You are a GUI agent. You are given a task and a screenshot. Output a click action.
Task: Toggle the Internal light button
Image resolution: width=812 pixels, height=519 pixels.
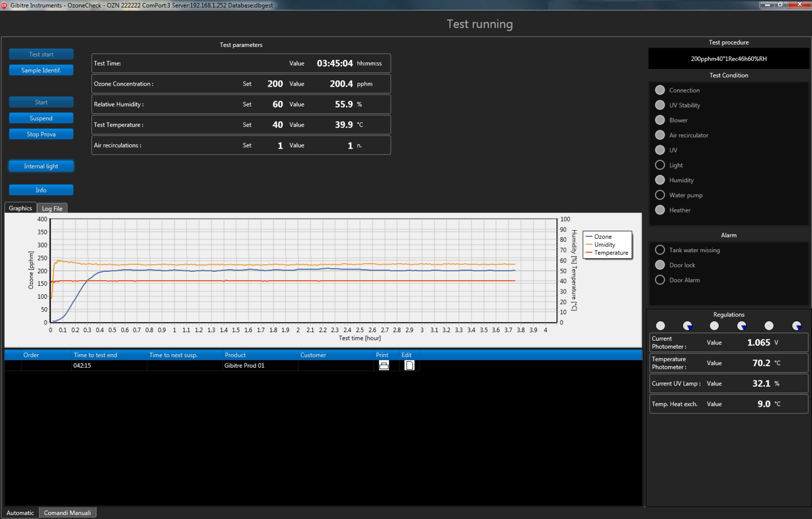(x=41, y=167)
